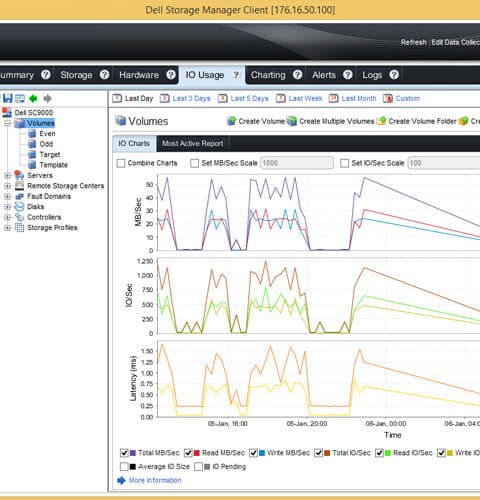Collapse the Volumes tree node
This screenshot has width=480, height=500.
pos(7,123)
